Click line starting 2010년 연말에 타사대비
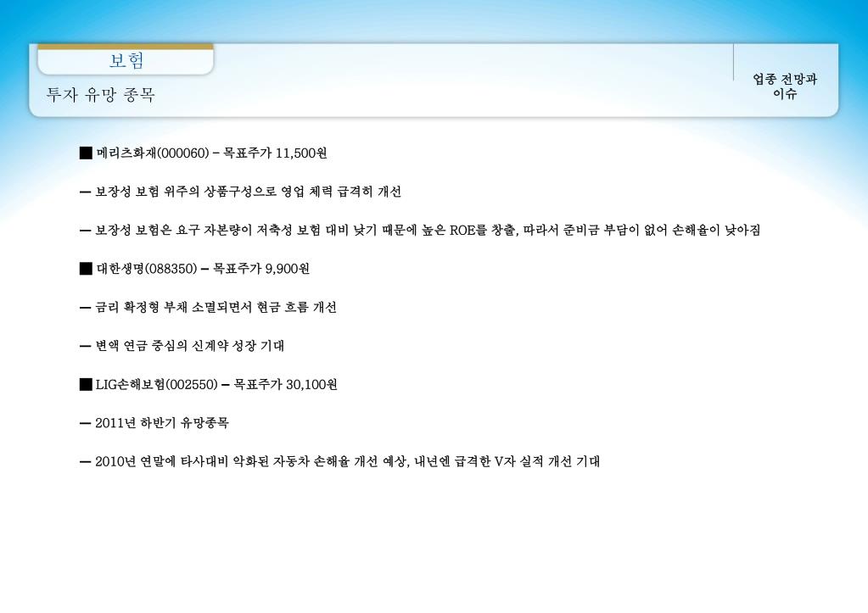The height and width of the screenshot is (613, 868). click(x=340, y=461)
